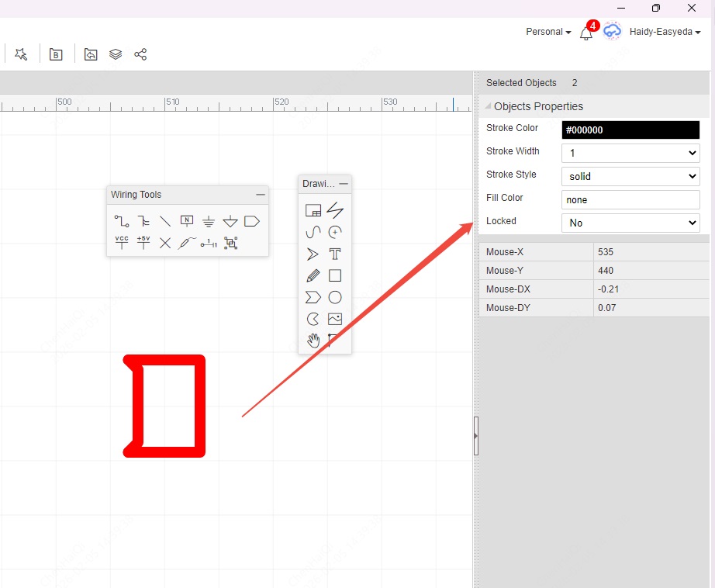This screenshot has width=715, height=588.
Task: Click the Image insert tool
Action: point(335,319)
